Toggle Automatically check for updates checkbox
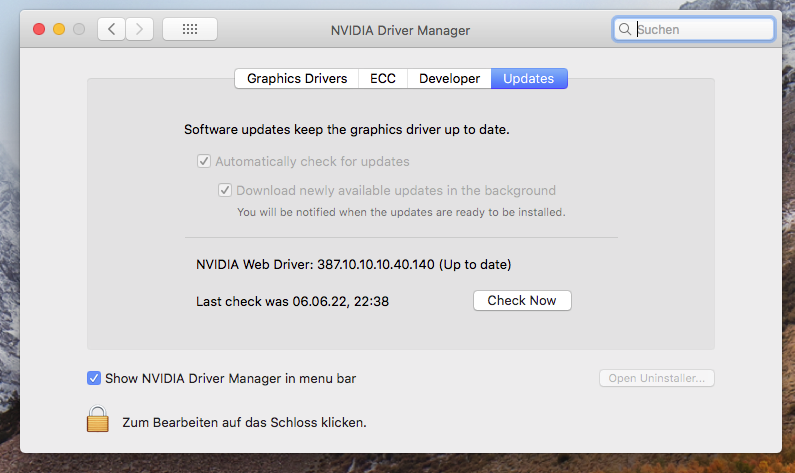Screen dimensions: 795x473 204,161
